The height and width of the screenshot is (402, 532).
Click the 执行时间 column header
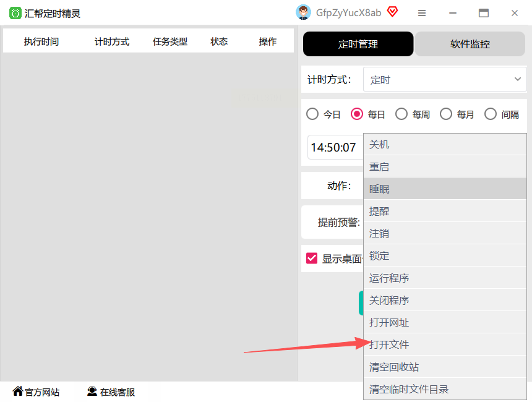pos(41,41)
